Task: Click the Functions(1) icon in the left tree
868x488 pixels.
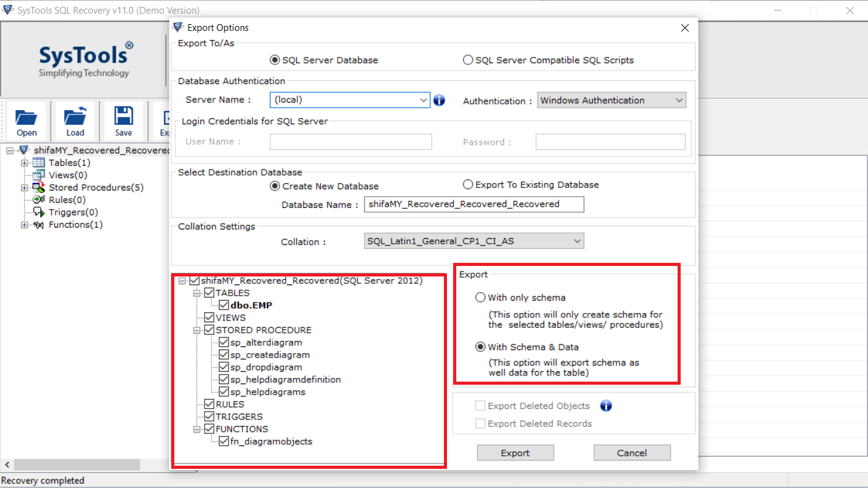Action: click(38, 225)
